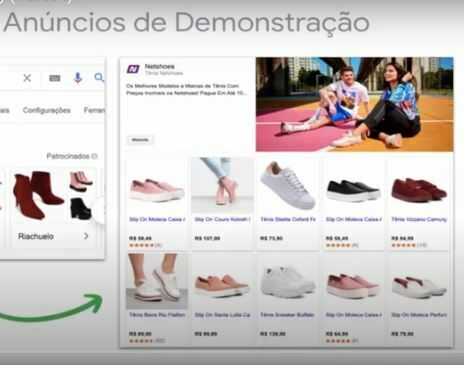The width and height of the screenshot is (464, 365).
Task: Click the Slip On Moleca Perfuro title link
Action: point(419,315)
